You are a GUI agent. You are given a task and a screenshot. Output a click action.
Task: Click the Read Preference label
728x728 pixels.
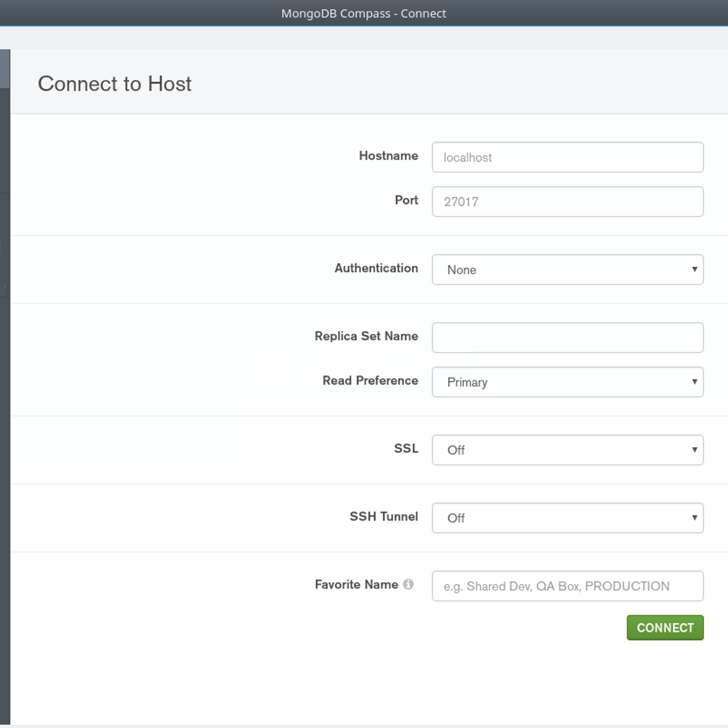tap(369, 381)
